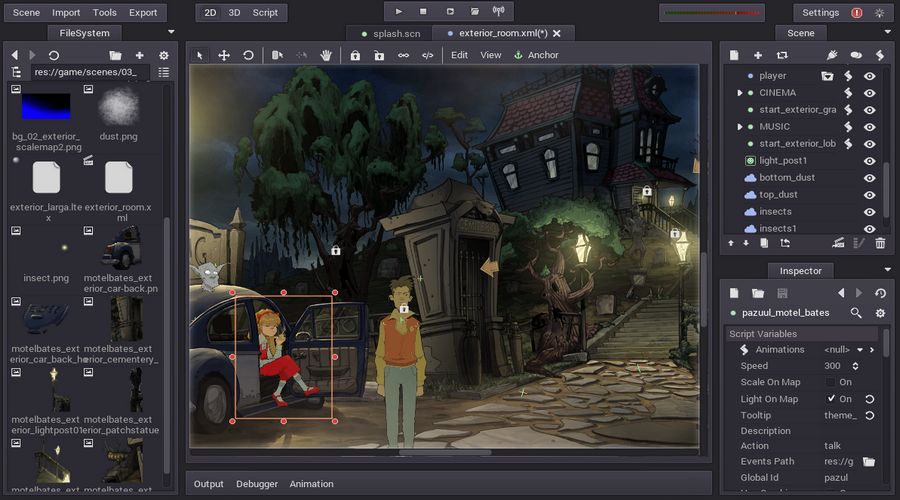Open the remote debug broadcast options

[498, 11]
